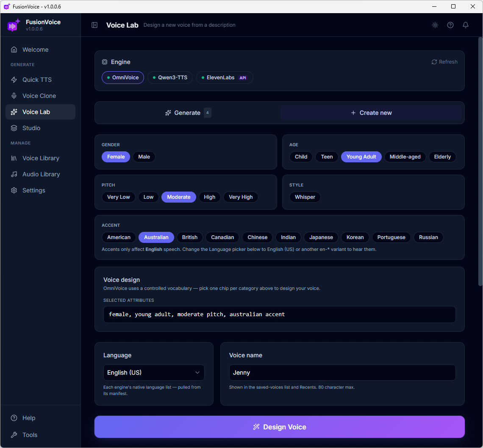Image resolution: width=483 pixels, height=448 pixels.
Task: Pick the Japanese accent
Action: click(x=321, y=237)
